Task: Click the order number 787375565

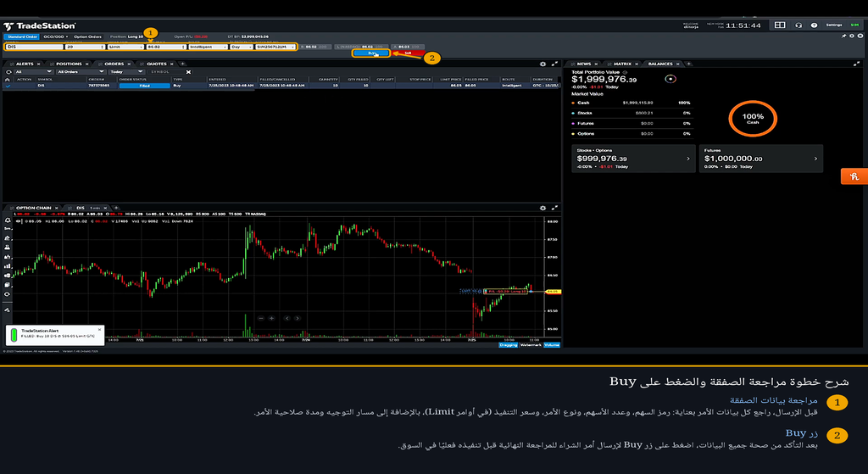Action: [x=98, y=86]
